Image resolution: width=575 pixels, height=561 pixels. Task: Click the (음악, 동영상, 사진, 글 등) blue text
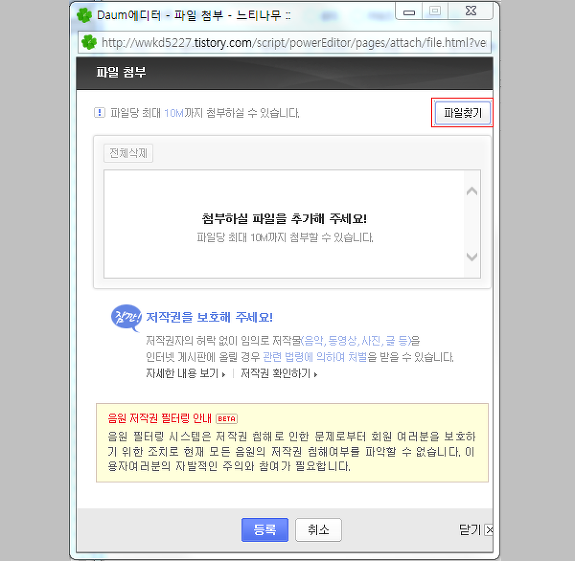coord(356,341)
